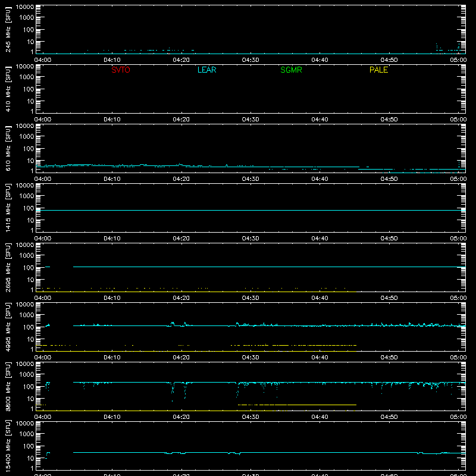476x476 pixels.
Task: Click the cyan LEAR station legend label
Action: coord(206,70)
